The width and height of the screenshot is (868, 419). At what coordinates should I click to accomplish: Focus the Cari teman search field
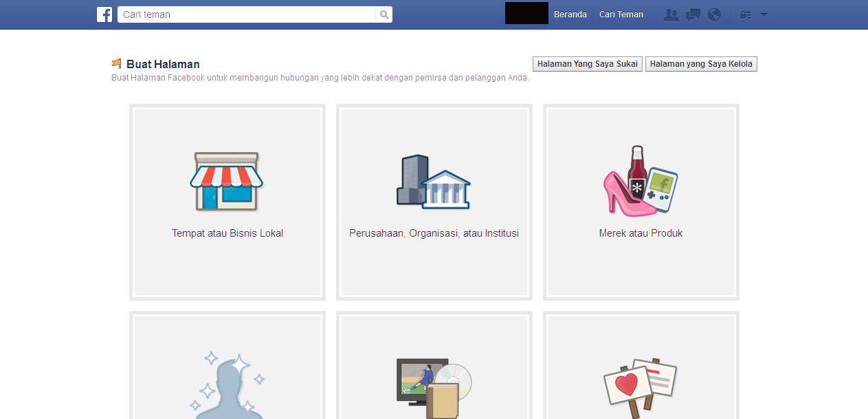pos(247,14)
